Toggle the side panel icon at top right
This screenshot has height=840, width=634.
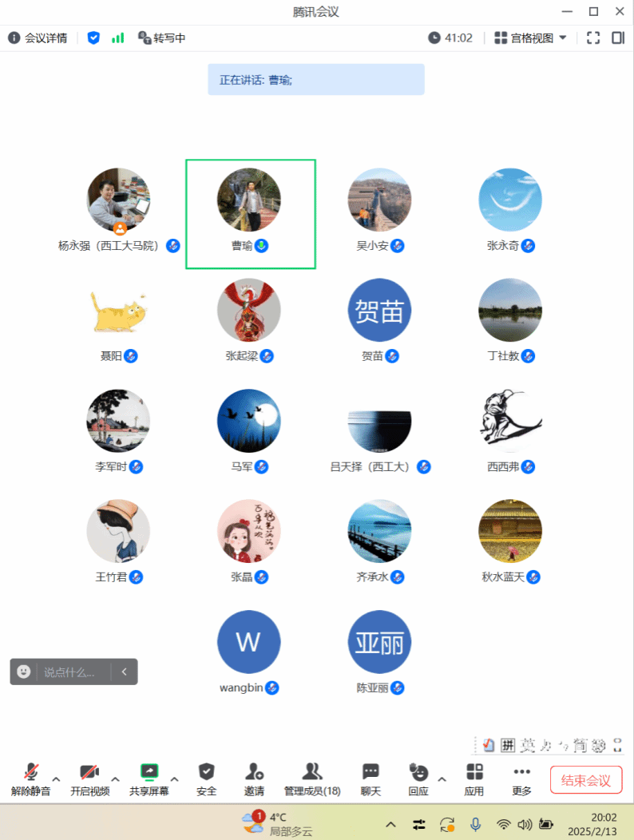619,38
